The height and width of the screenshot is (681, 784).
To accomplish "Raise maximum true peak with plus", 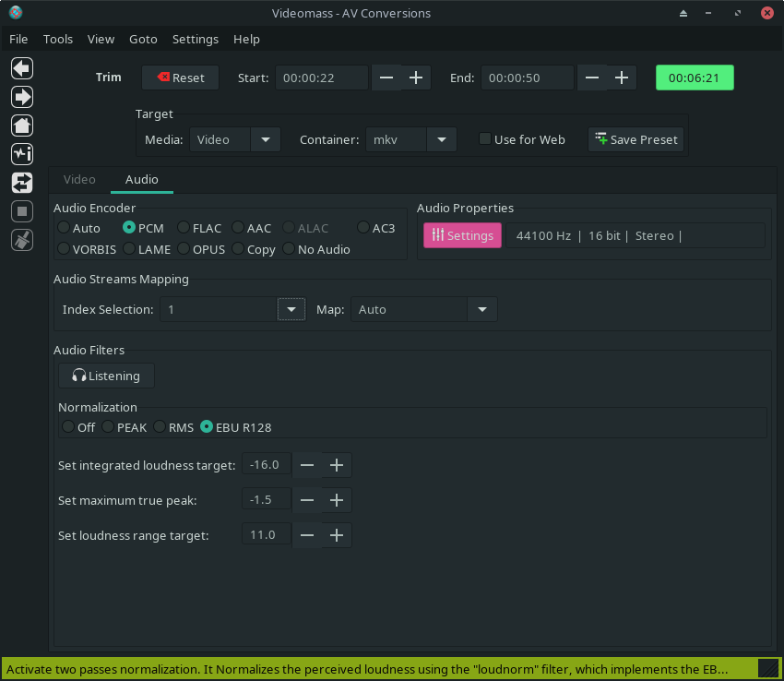I will (337, 500).
